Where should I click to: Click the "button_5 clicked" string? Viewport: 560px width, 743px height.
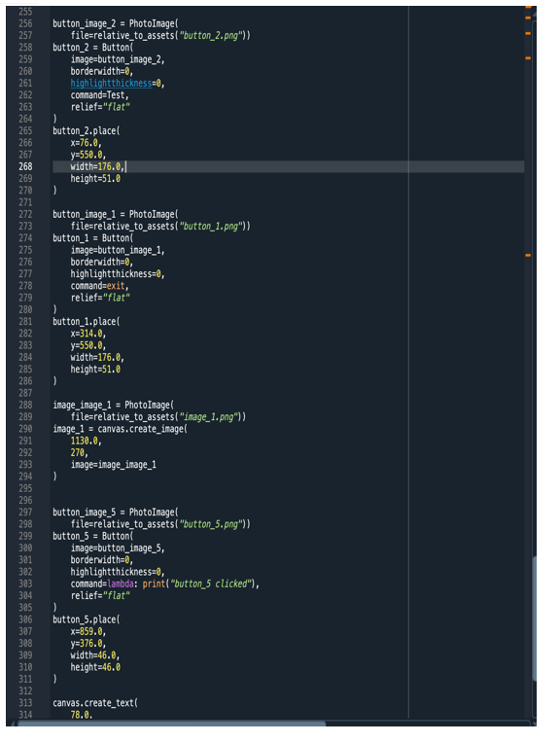[x=211, y=584]
